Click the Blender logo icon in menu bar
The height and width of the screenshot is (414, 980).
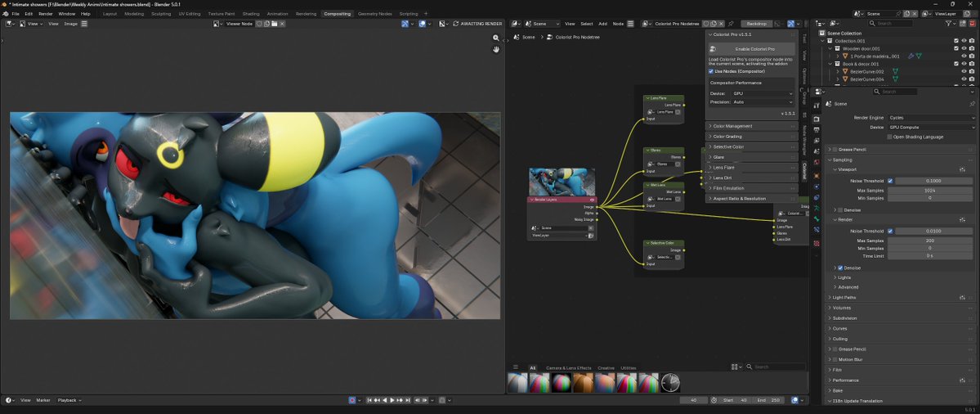4,13
